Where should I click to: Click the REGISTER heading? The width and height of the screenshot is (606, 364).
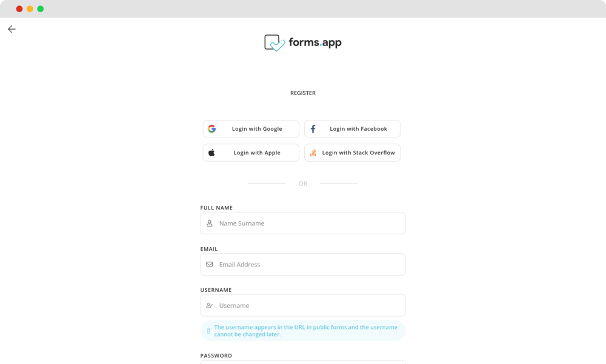click(302, 93)
